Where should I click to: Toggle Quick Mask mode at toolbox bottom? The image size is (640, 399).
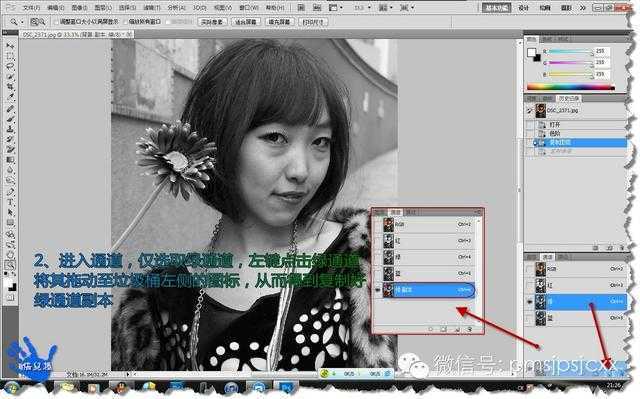pyautogui.click(x=10, y=298)
